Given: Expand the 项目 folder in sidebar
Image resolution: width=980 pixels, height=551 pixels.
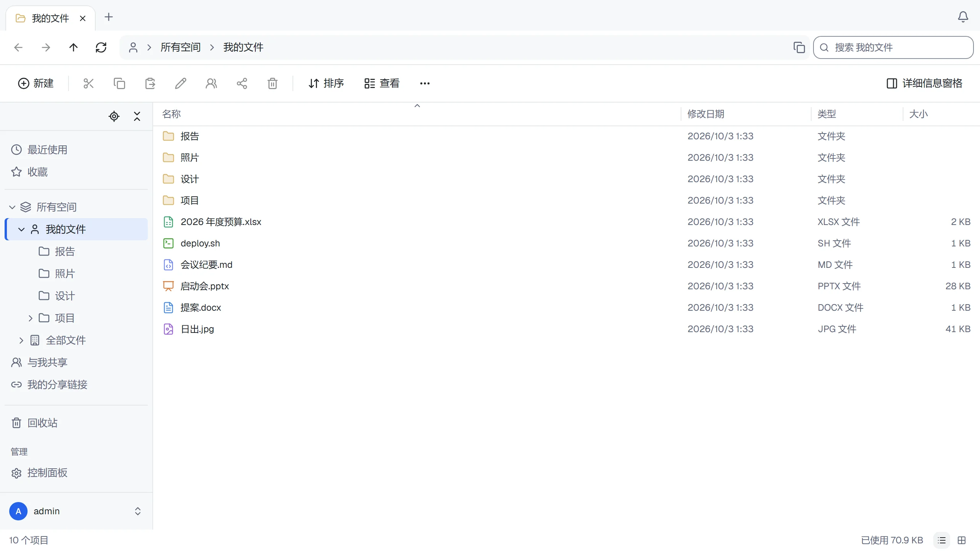Looking at the screenshot, I should tap(31, 318).
